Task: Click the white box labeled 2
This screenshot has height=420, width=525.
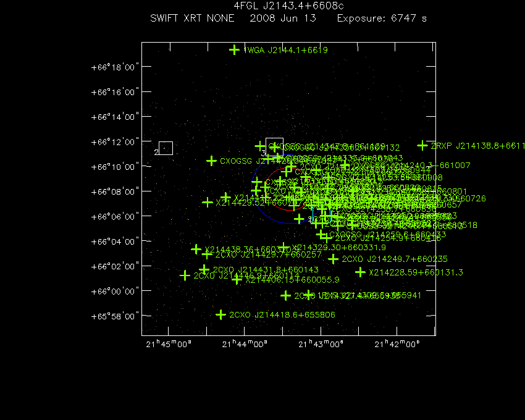Action: tap(166, 148)
